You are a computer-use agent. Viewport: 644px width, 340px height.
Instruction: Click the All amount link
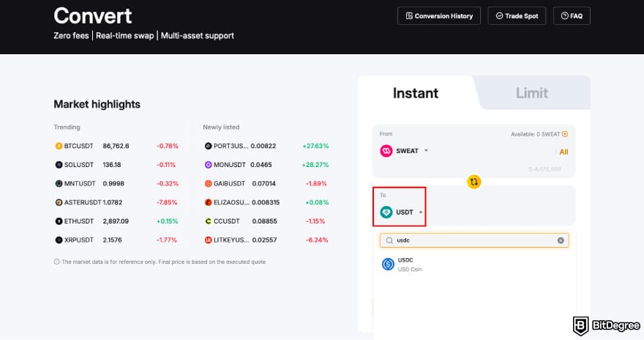coord(563,152)
